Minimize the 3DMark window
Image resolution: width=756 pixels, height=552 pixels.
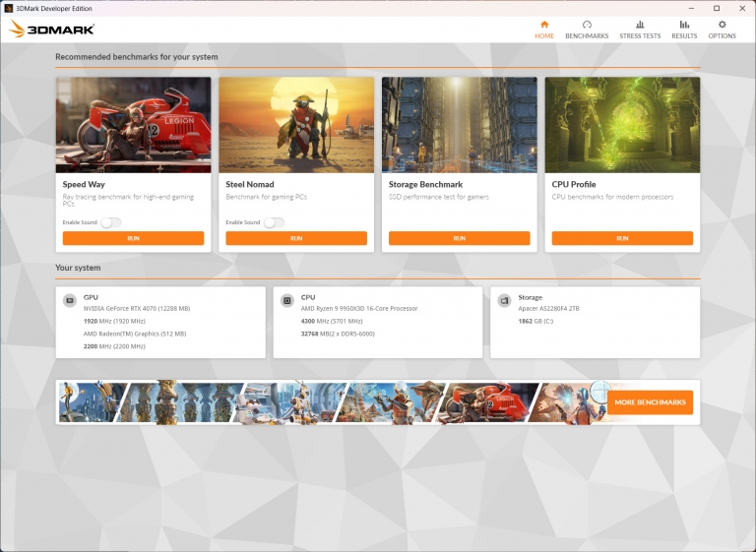point(691,8)
